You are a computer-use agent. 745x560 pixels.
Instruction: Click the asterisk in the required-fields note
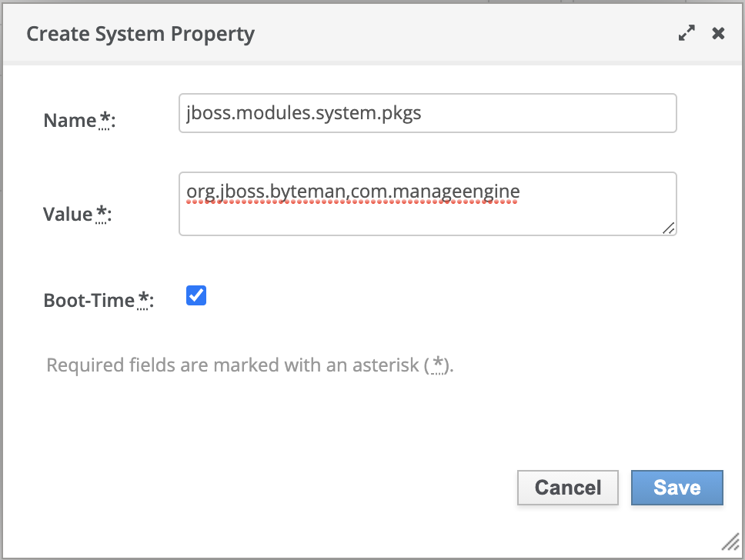(x=437, y=364)
